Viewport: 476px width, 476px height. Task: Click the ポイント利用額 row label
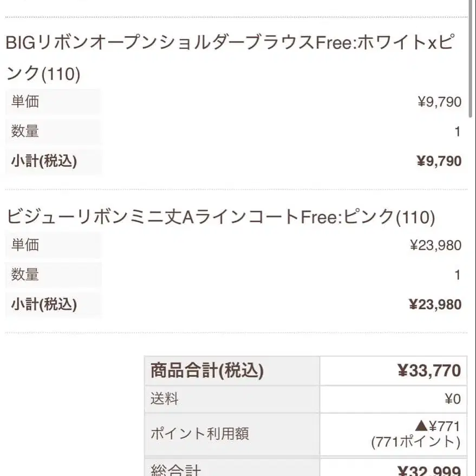point(199,433)
